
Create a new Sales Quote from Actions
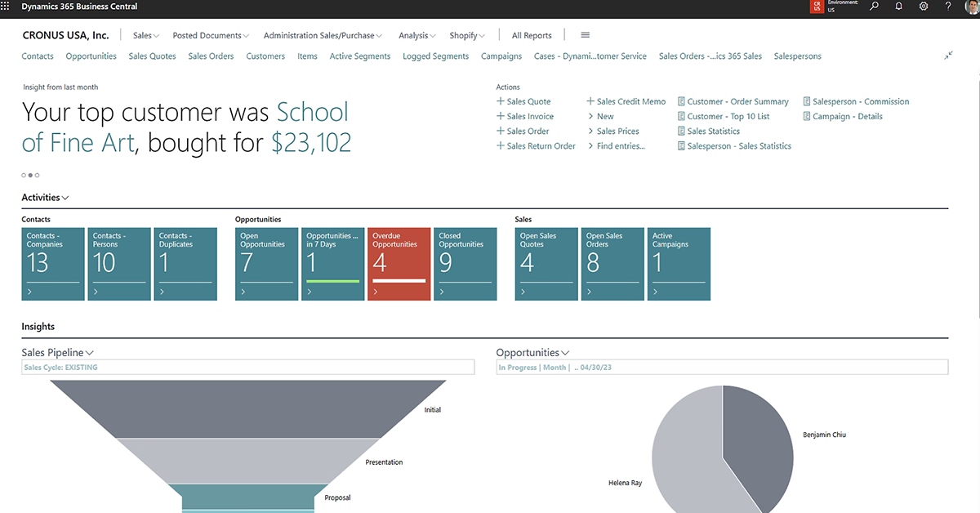click(x=523, y=101)
